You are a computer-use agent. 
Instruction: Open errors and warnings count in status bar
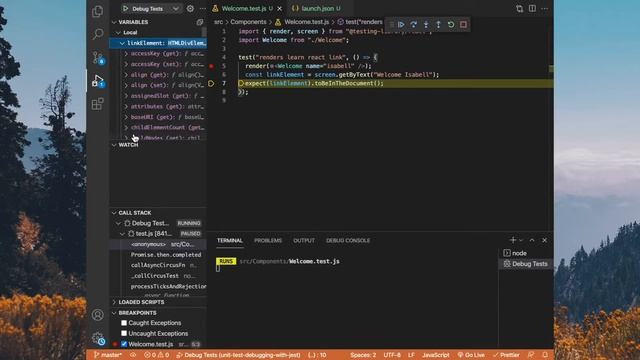coord(156,355)
